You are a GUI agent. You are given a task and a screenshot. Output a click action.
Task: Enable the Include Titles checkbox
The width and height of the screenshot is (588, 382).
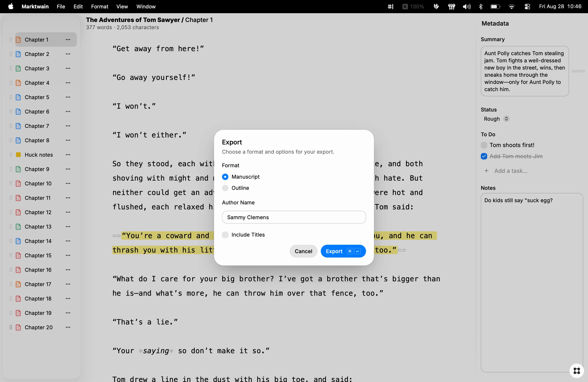point(225,235)
